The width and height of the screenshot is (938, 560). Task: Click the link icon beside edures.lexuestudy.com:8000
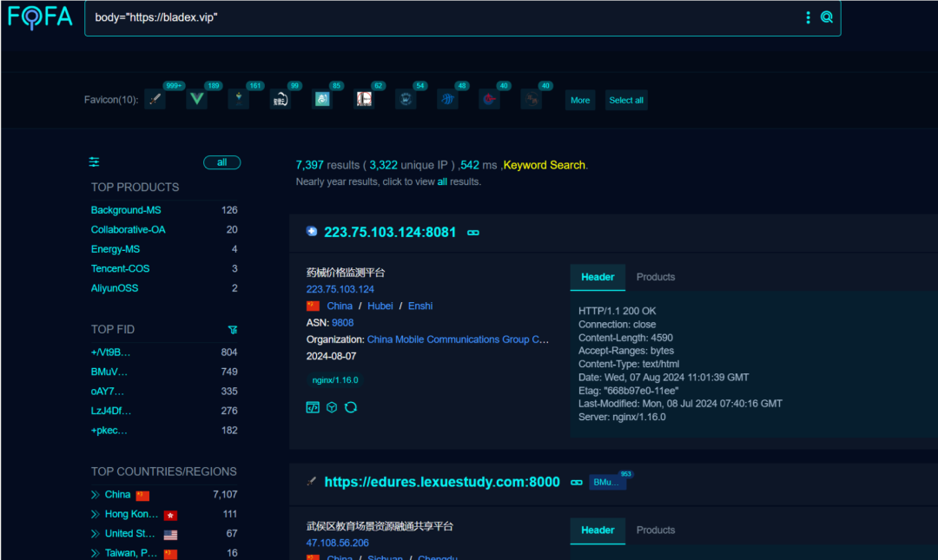click(x=577, y=482)
